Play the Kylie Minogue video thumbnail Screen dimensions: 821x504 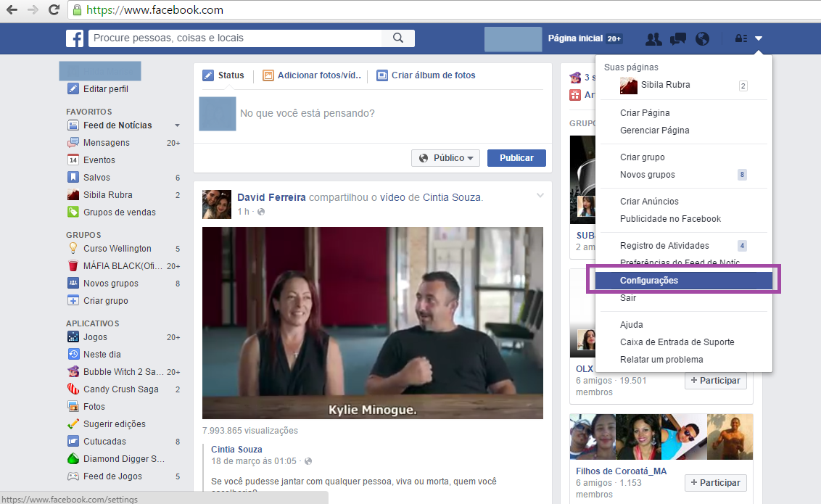373,323
